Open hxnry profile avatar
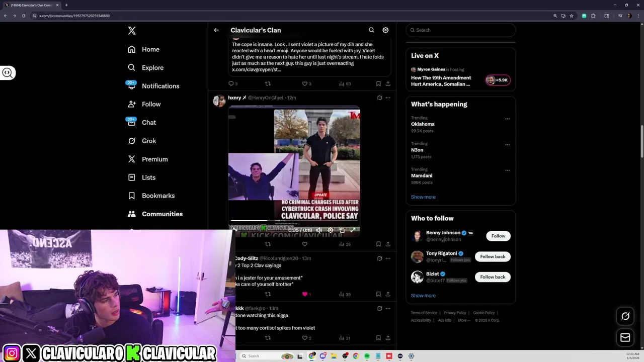The height and width of the screenshot is (362, 644). pos(219,101)
